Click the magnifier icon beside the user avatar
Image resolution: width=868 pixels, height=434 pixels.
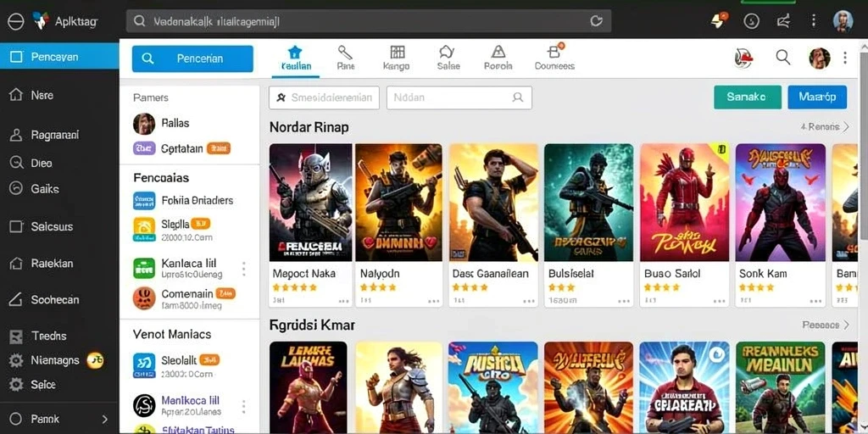[782, 57]
